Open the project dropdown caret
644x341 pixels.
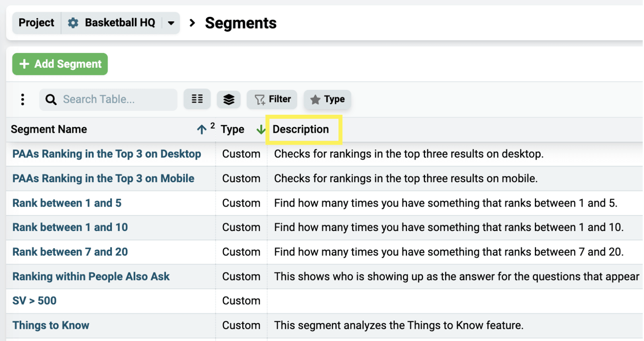(x=171, y=23)
